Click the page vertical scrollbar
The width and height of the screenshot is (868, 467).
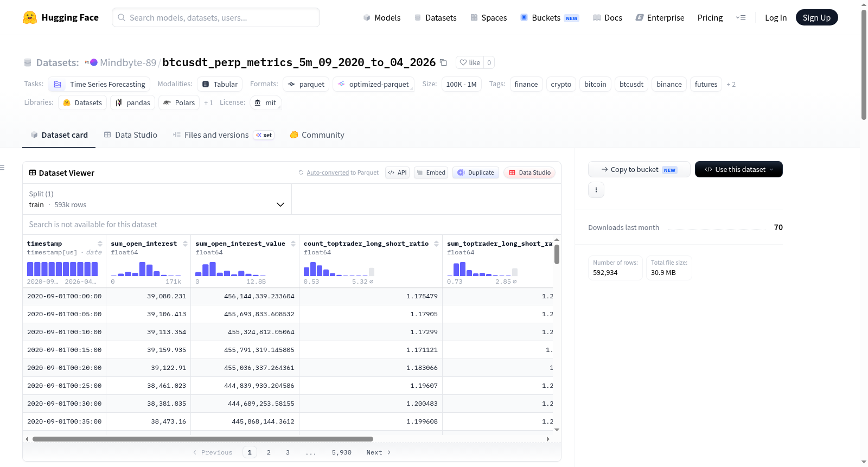coord(864,65)
